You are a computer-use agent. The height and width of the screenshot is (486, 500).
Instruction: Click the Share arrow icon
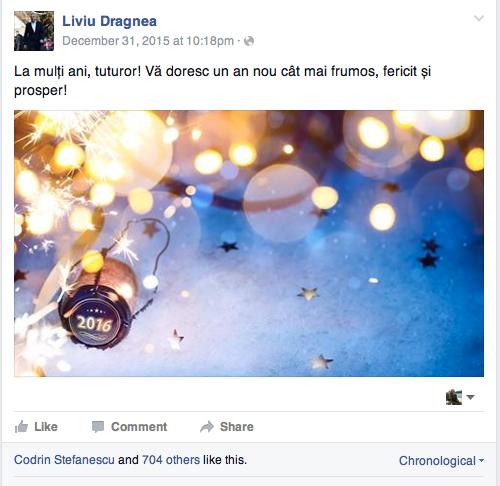click(207, 427)
